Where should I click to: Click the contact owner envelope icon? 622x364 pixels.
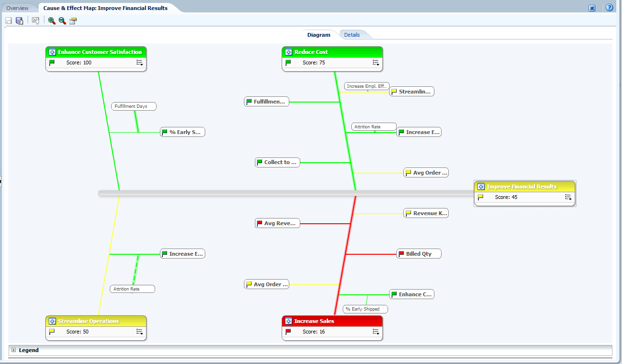(35, 21)
